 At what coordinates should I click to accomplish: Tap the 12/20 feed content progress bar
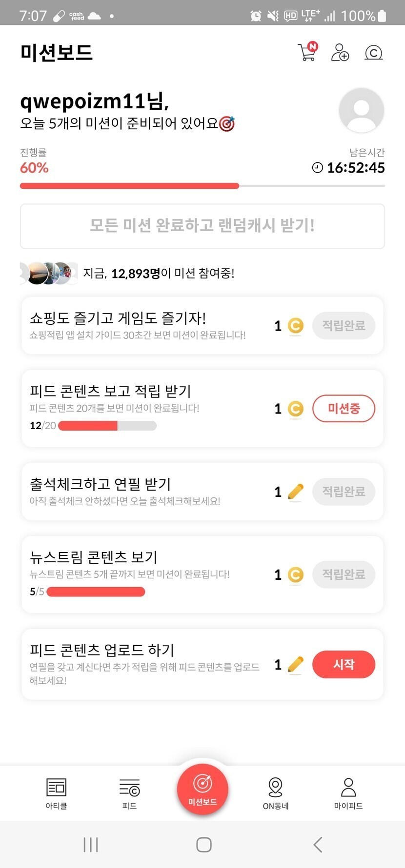click(107, 426)
